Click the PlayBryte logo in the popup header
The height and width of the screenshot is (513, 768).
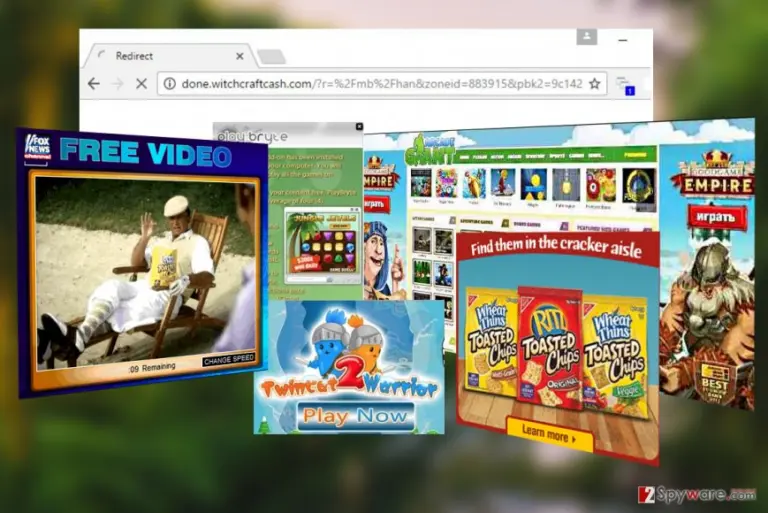coord(252,136)
